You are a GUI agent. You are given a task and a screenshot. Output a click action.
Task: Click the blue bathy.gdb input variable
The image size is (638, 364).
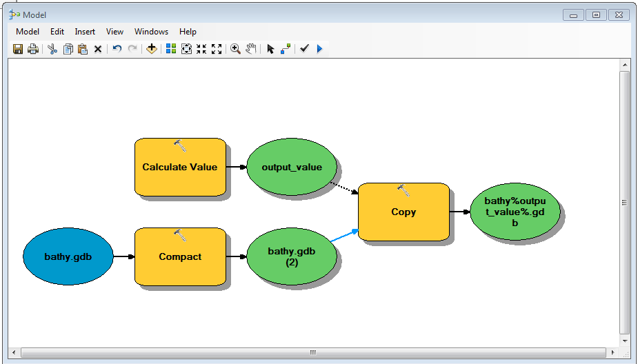[68, 256]
